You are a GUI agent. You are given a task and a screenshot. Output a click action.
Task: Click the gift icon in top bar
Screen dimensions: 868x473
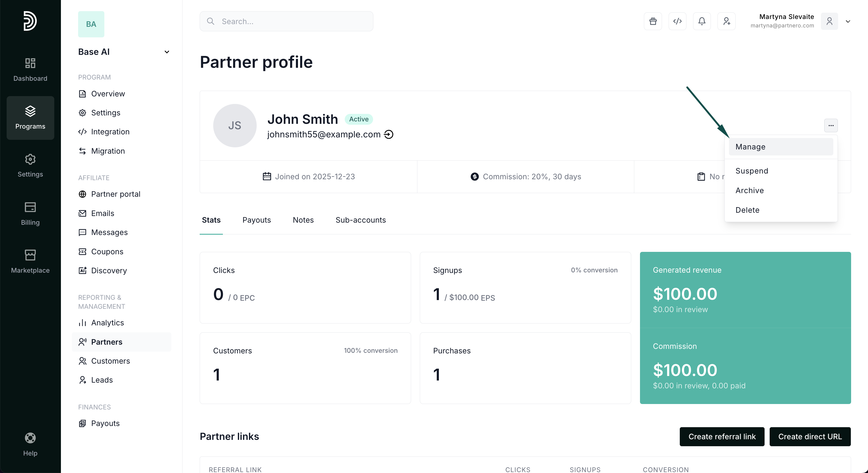653,21
